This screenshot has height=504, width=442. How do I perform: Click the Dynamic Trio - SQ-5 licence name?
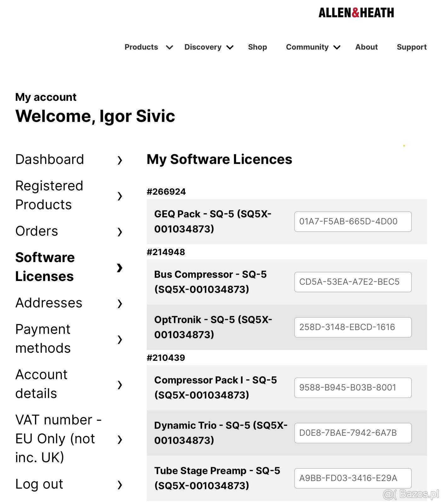tap(221, 433)
